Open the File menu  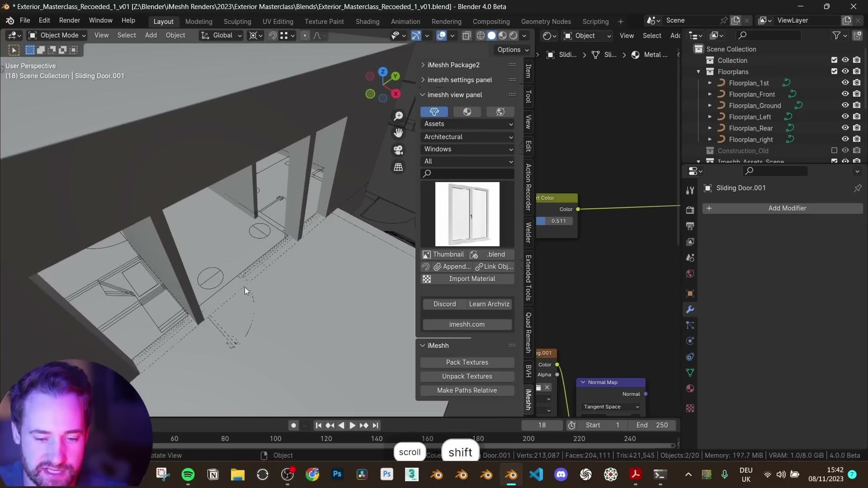25,20
